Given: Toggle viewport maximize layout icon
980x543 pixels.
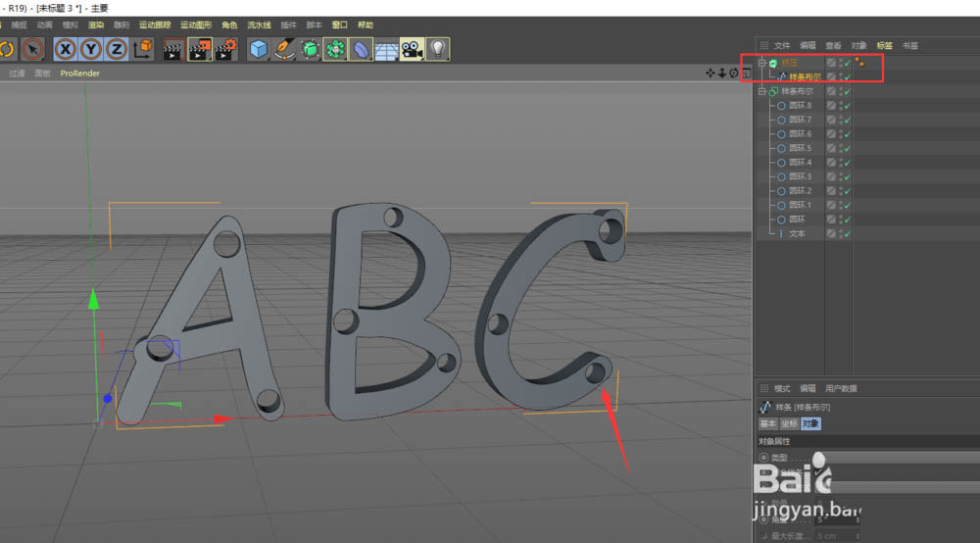Looking at the screenshot, I should coord(746,74).
